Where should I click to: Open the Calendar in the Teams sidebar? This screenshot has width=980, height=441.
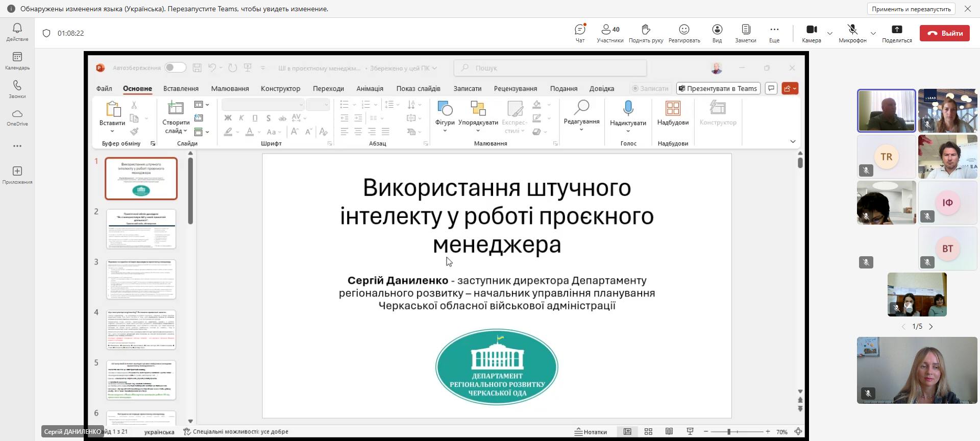[x=17, y=60]
